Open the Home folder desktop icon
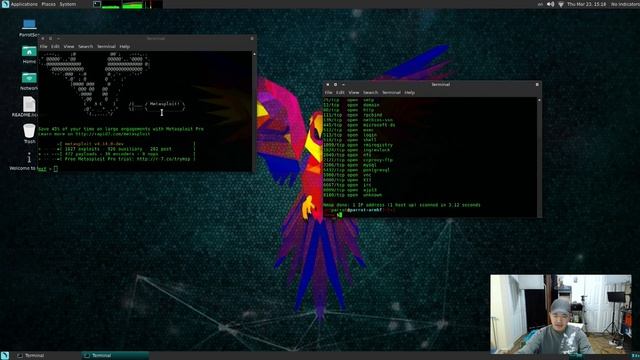This screenshot has height=360, width=640. pyautogui.click(x=29, y=54)
